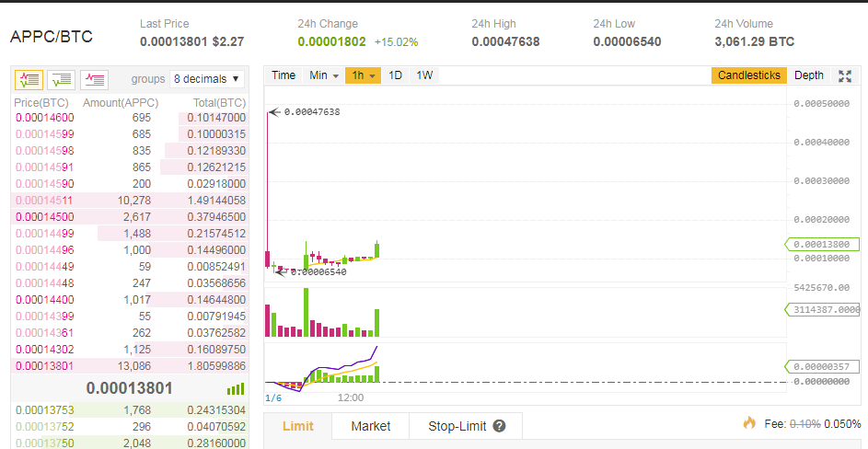Select sell order at 0.00014496
Image resolution: width=868 pixels, height=449 pixels.
tap(130, 250)
